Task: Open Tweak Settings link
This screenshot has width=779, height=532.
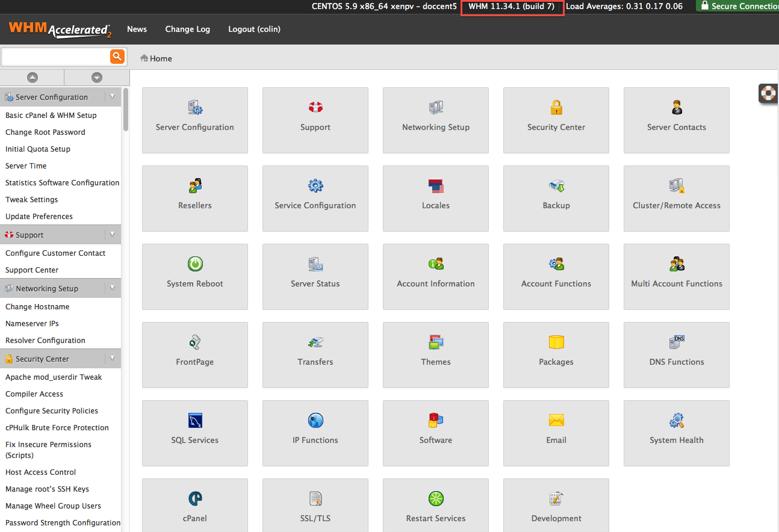Action: pos(32,200)
